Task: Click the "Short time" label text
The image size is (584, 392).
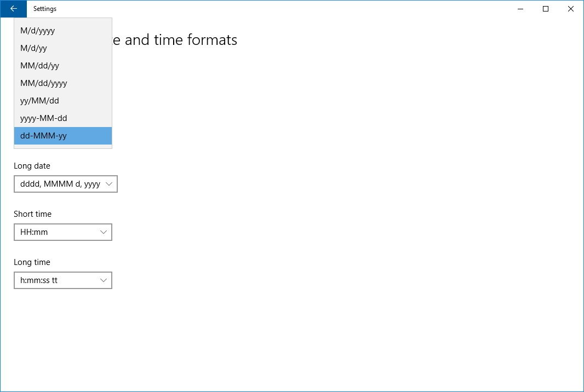Action: (x=32, y=214)
